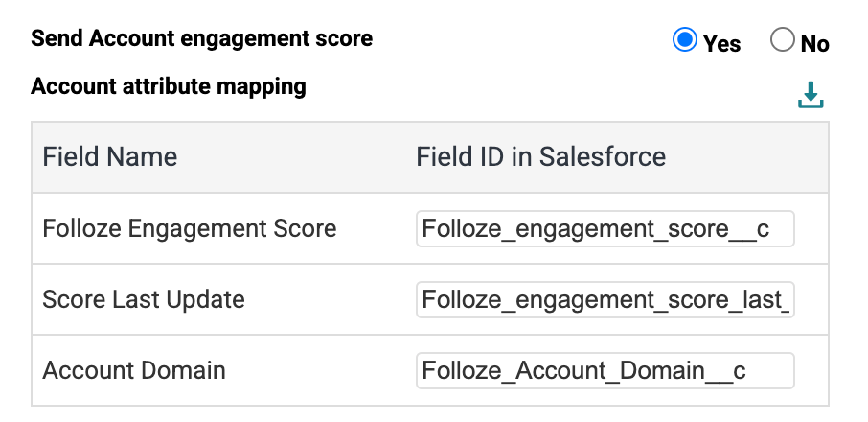
Task: Edit the Folloze_Account_Domain__c field ID
Action: 605,370
